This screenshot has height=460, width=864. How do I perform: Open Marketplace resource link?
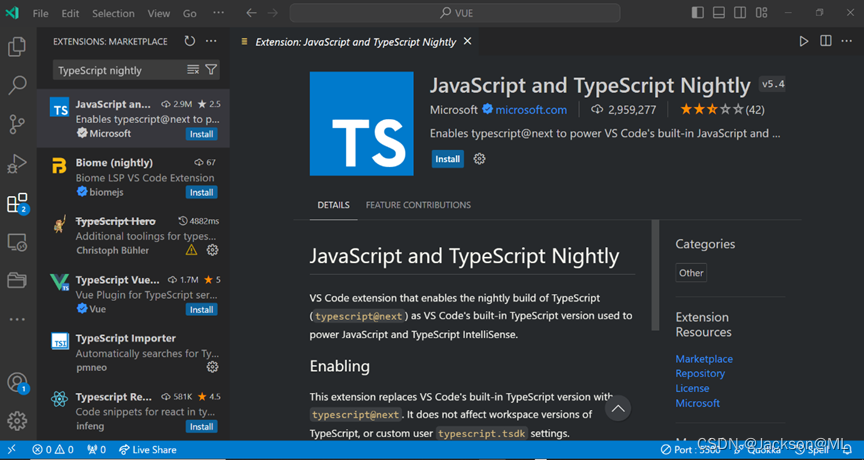704,359
